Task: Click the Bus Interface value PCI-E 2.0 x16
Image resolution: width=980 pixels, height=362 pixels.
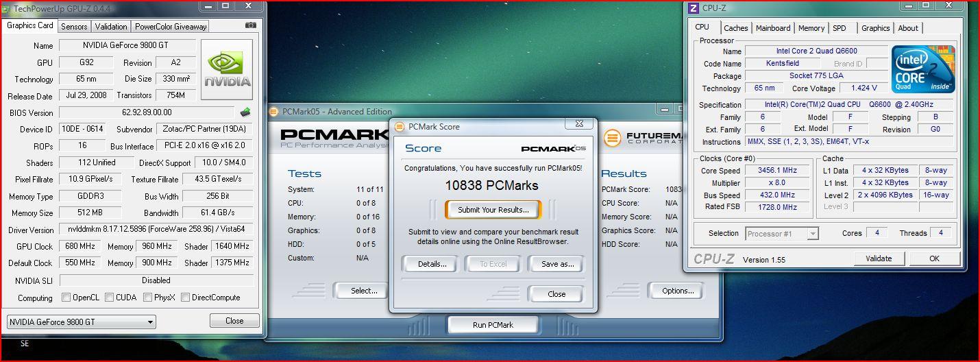Action: click(205, 145)
